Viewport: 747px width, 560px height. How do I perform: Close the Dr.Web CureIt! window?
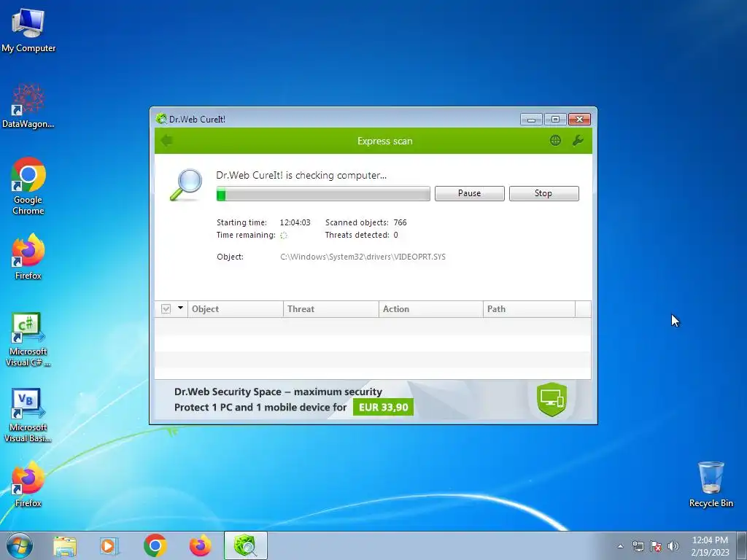(x=579, y=119)
